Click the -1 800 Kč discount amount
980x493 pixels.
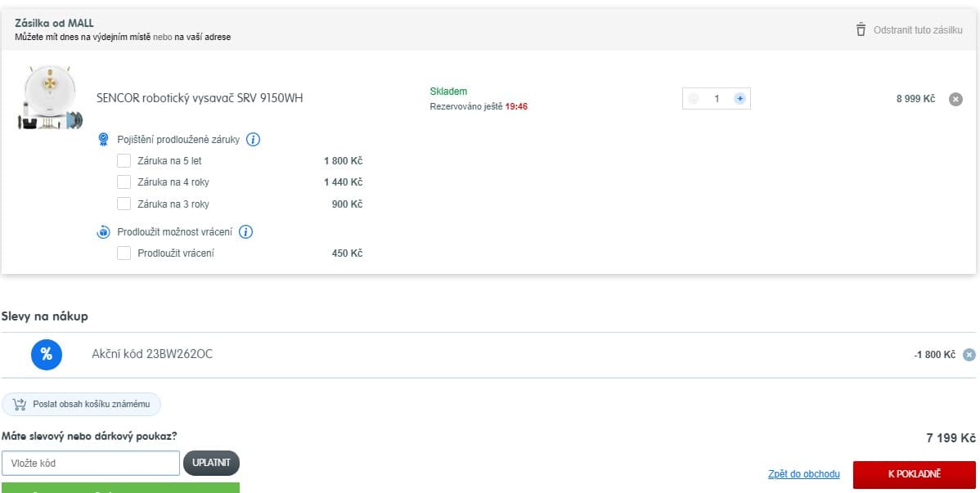click(x=934, y=355)
